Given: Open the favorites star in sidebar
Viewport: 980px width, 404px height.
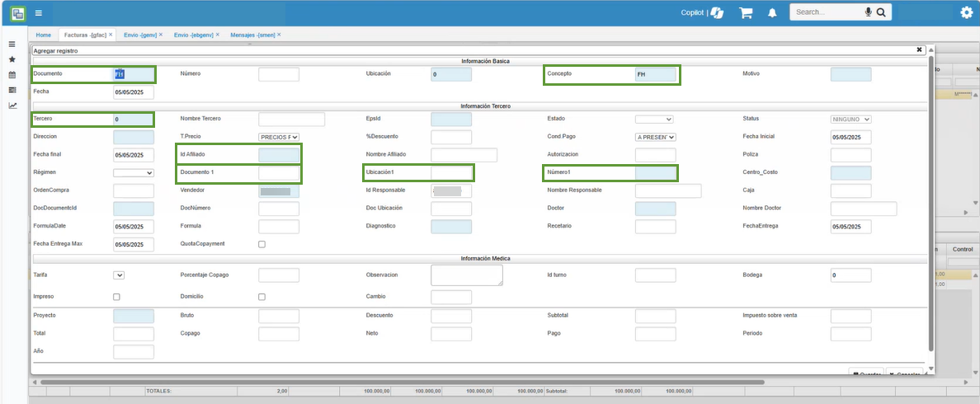Looking at the screenshot, I should click(12, 59).
